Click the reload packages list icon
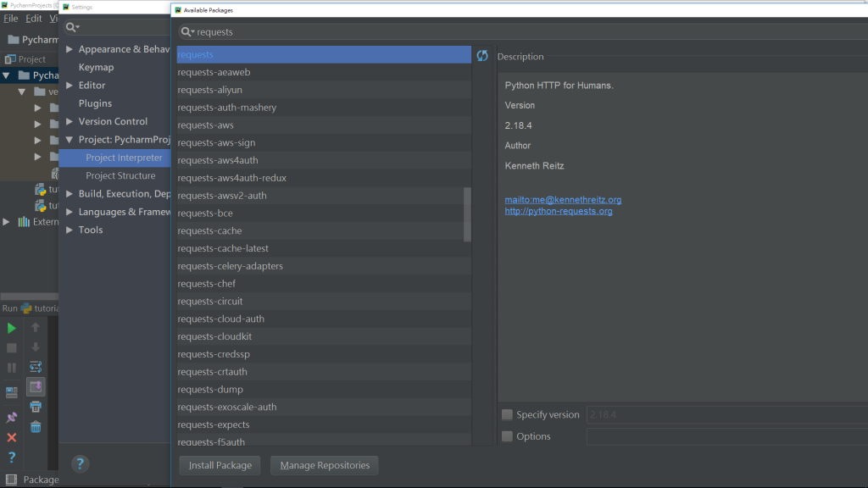The width and height of the screenshot is (868, 488). click(x=482, y=55)
